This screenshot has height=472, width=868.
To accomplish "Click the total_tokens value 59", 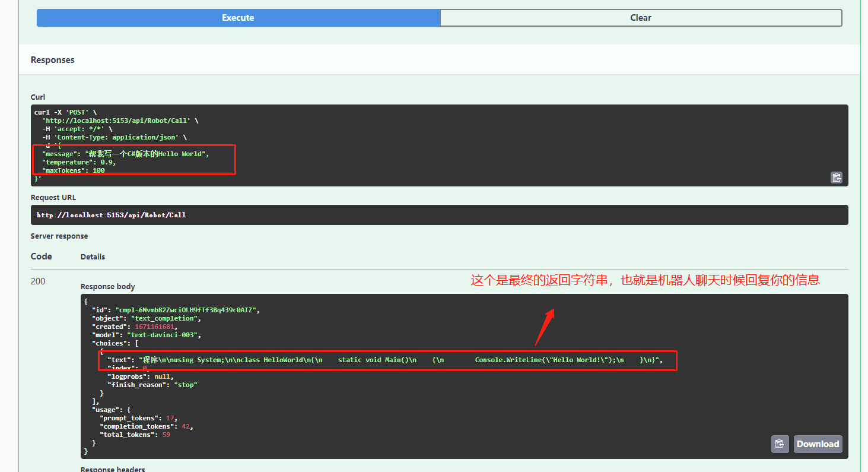I will click(165, 434).
